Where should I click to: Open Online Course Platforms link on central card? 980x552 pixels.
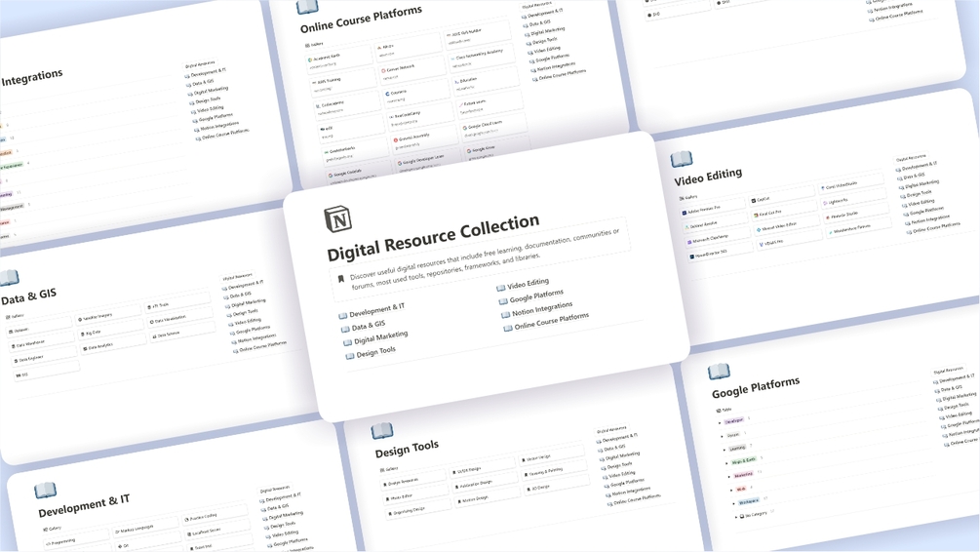tap(551, 321)
